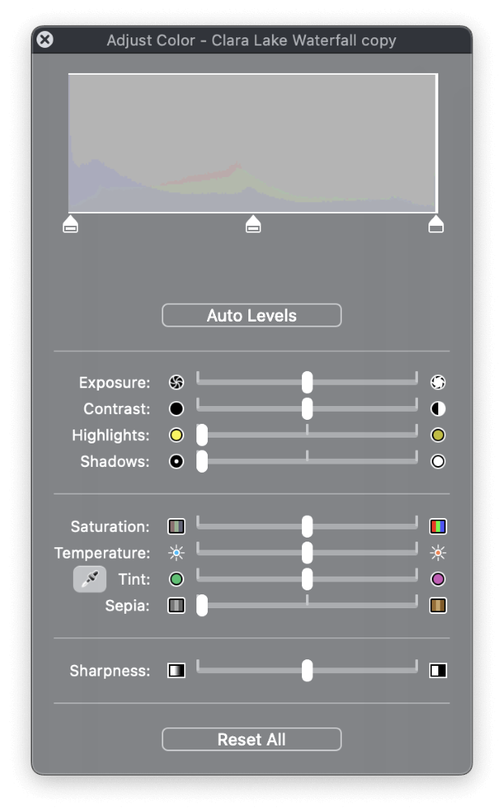Screen dimensions: 504x812
Task: Click the histogram white point marker
Action: pyautogui.click(x=436, y=224)
